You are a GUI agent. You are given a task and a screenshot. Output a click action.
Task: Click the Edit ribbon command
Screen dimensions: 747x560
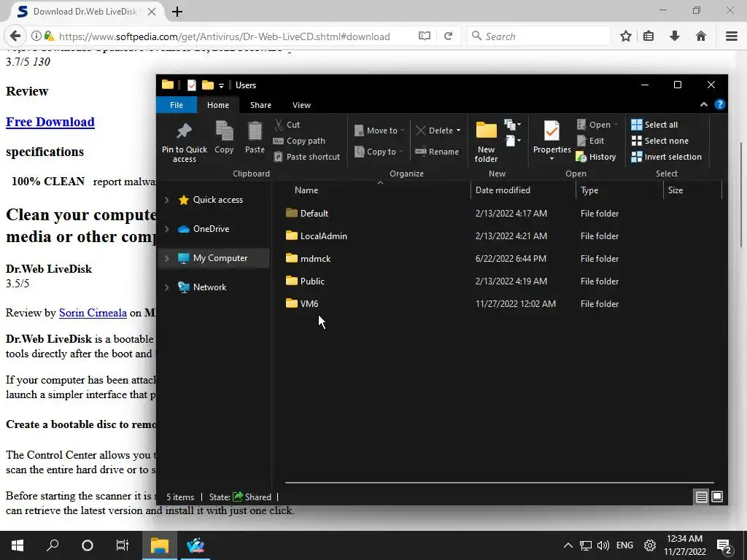tap(591, 141)
